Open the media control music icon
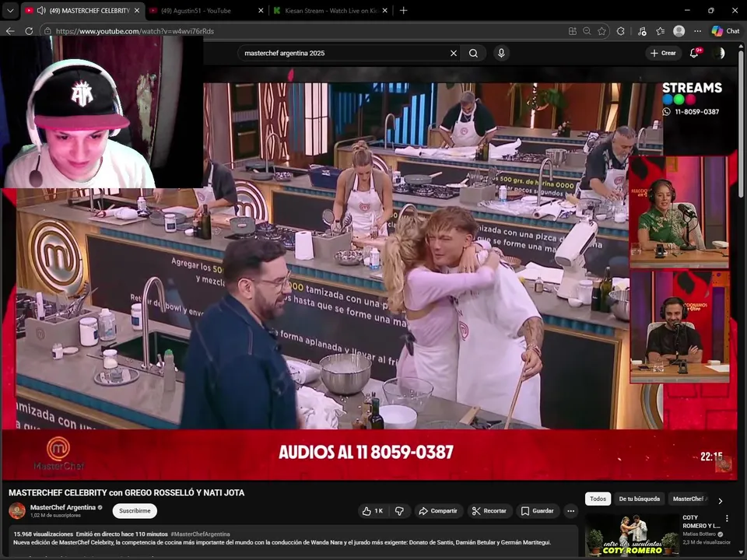 pyautogui.click(x=642, y=31)
